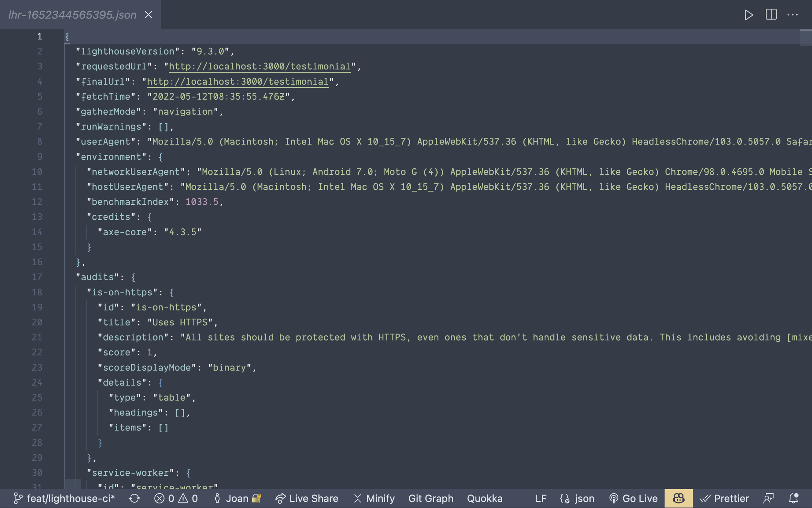Click the Synchronize Changes icon in status bar
Viewport: 812px width, 508px height.
[x=134, y=499]
